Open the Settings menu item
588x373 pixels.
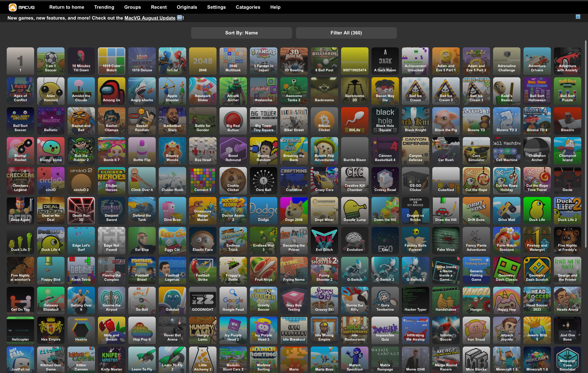point(216,7)
